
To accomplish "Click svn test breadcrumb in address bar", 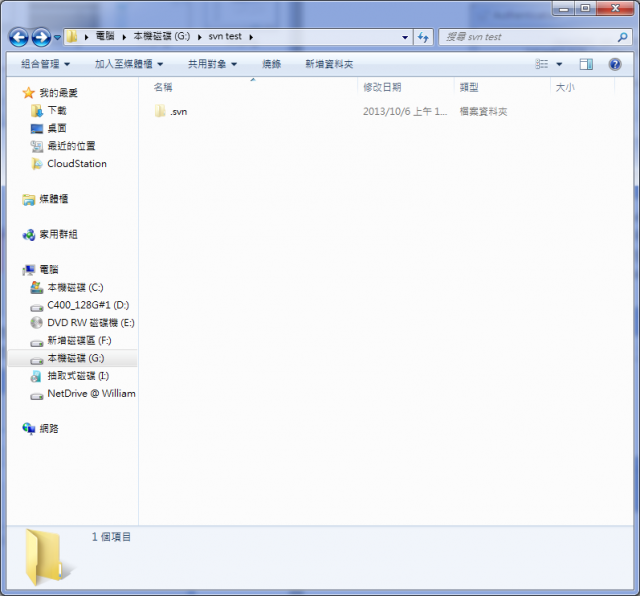I will coord(225,36).
